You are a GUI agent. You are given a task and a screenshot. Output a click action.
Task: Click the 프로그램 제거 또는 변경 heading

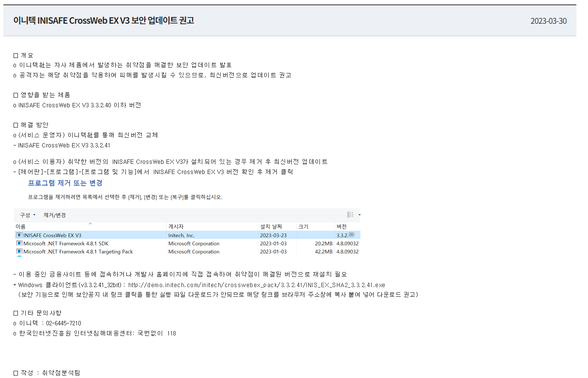click(x=65, y=183)
